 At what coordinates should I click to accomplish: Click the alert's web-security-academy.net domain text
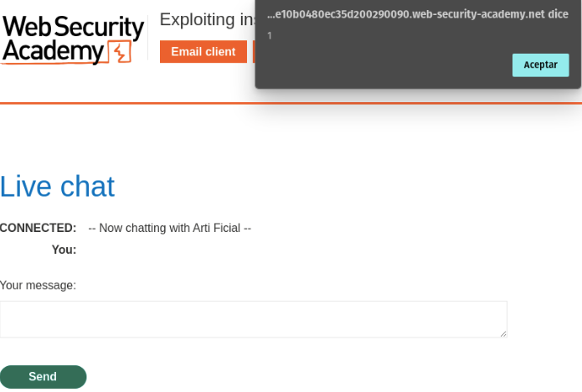[x=417, y=14]
